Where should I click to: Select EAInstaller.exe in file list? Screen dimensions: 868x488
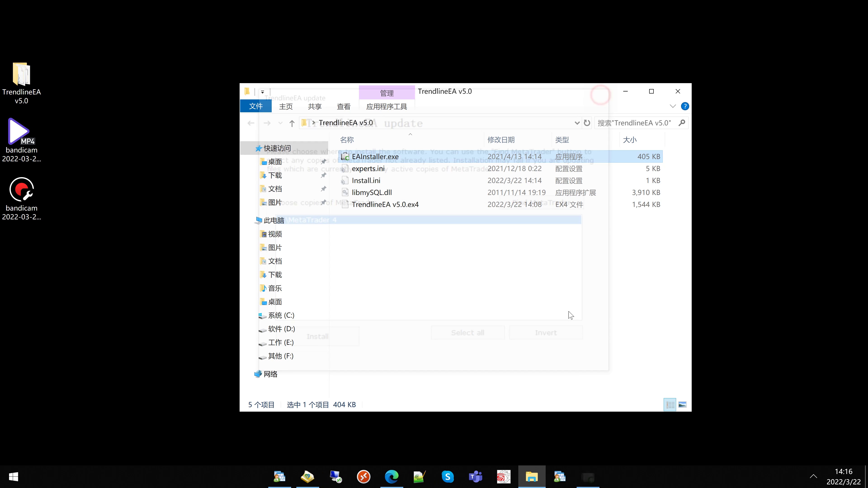(375, 157)
